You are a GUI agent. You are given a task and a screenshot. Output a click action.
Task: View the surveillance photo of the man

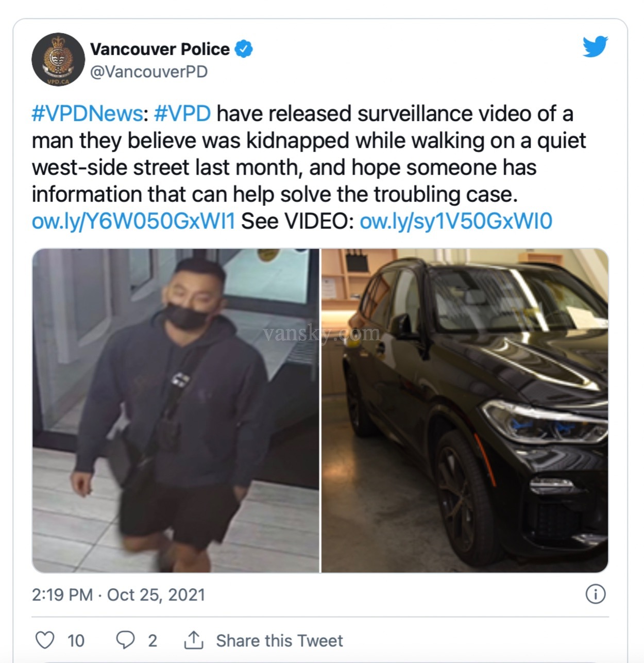tap(176, 410)
